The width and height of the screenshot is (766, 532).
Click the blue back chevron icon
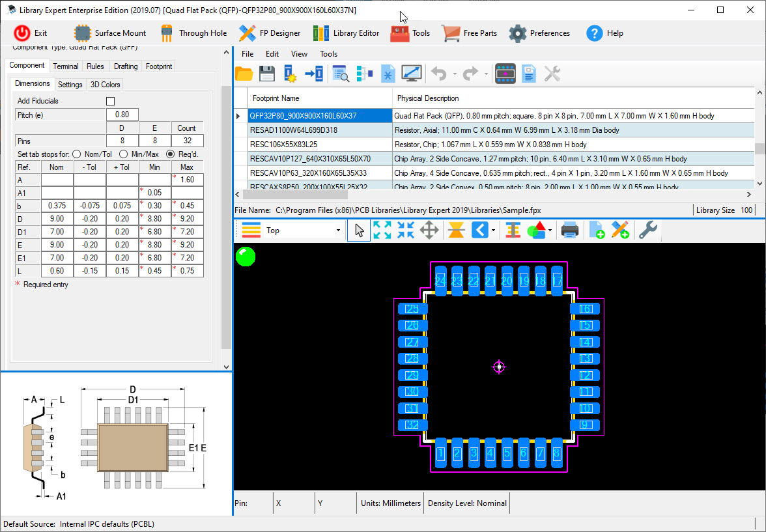tap(479, 230)
